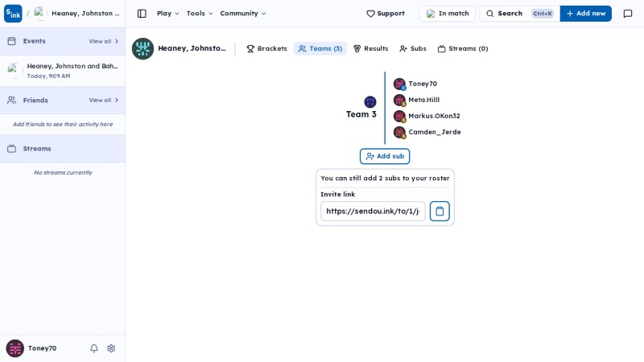Image resolution: width=644 pixels, height=362 pixels.
Task: Click the Events calendar icon
Action: click(11, 41)
